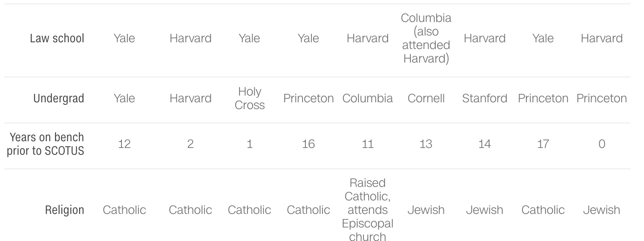The image size is (644, 241).
Task: Select the '13' years on bench cell
Action: 426,144
